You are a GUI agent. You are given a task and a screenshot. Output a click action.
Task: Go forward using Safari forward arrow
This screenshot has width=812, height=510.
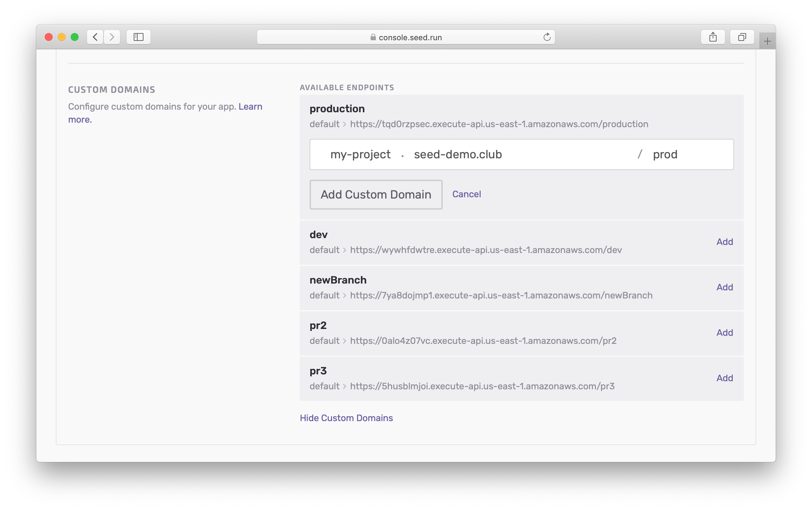[x=112, y=37]
